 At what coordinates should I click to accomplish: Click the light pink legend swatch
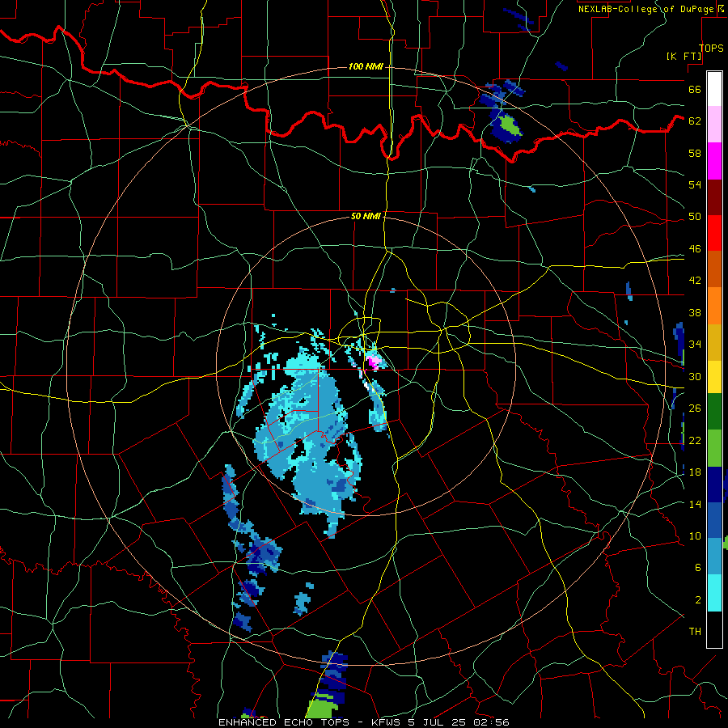coord(714,125)
